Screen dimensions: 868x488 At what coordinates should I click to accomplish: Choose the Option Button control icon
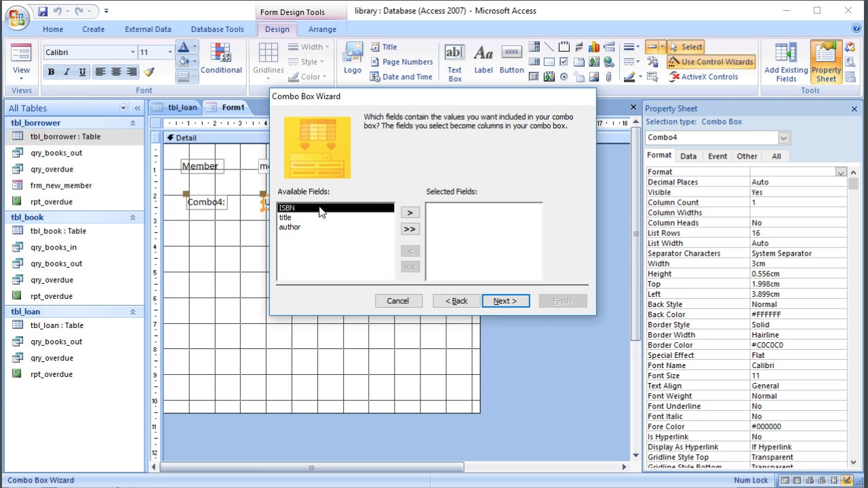click(564, 77)
